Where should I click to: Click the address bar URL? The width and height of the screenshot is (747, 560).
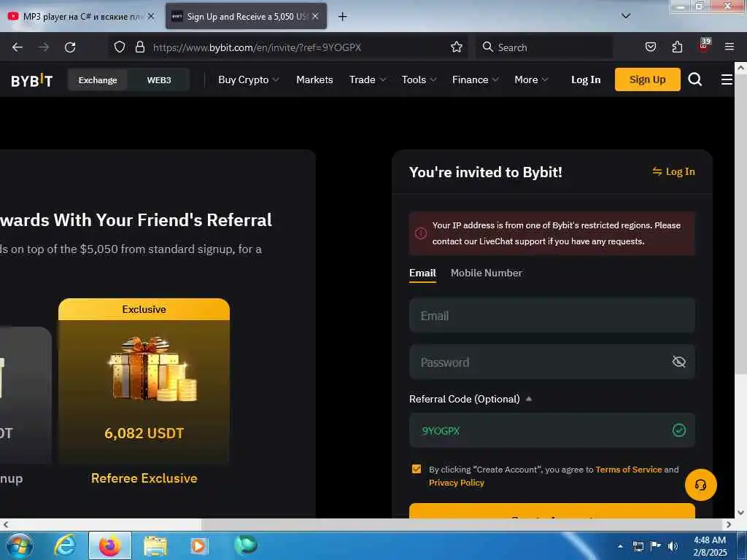(x=258, y=47)
